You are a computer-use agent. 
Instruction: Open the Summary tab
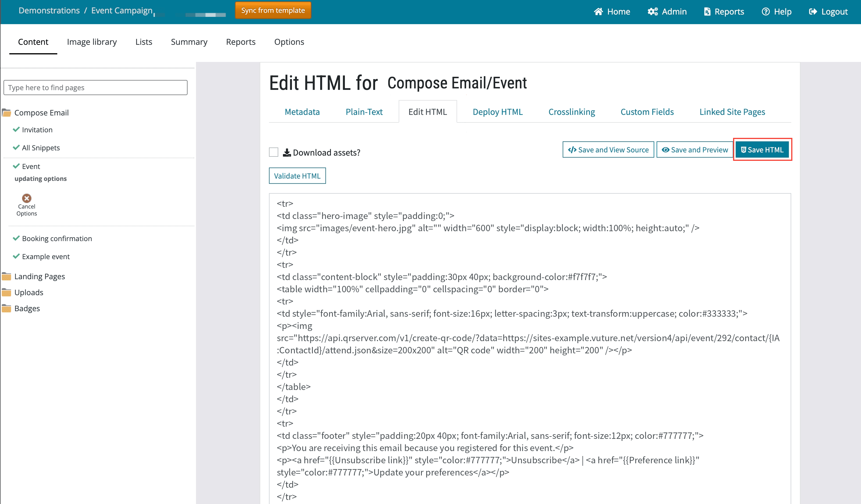tap(189, 42)
